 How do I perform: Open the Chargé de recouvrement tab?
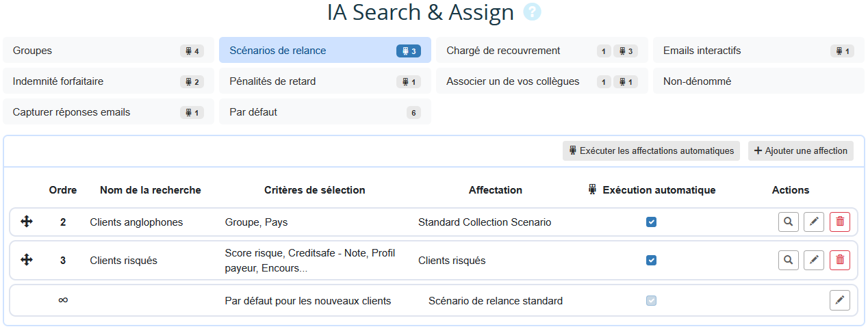pos(541,51)
